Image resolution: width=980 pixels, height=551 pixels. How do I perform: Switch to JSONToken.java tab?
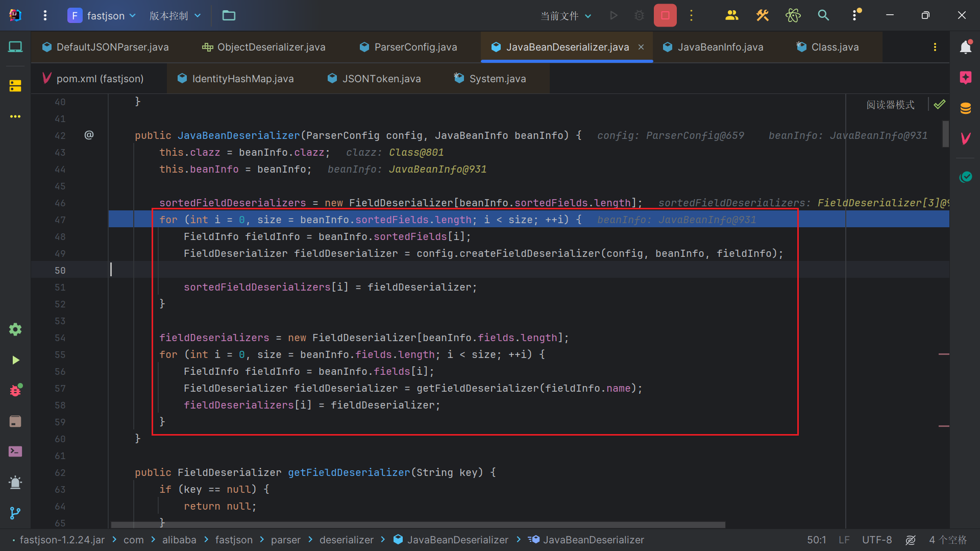[375, 79]
